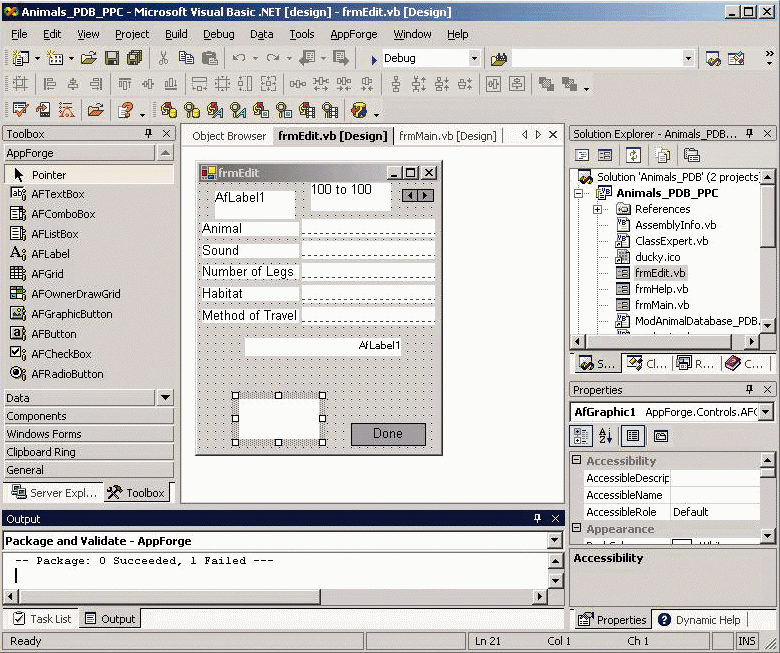Open frmHelp.vb in Solution Explorer
Viewport: 780px width, 653px height.
click(x=661, y=289)
